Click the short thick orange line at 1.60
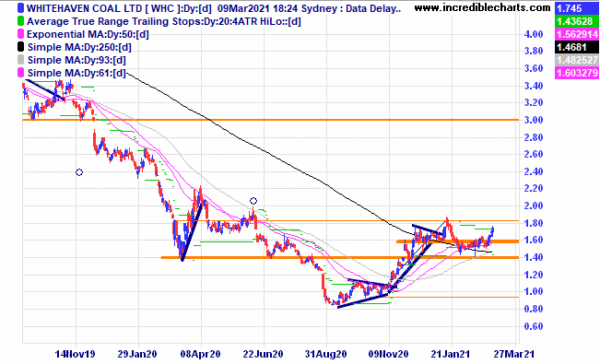Viewport: 600px width, 364px height. 458,241
